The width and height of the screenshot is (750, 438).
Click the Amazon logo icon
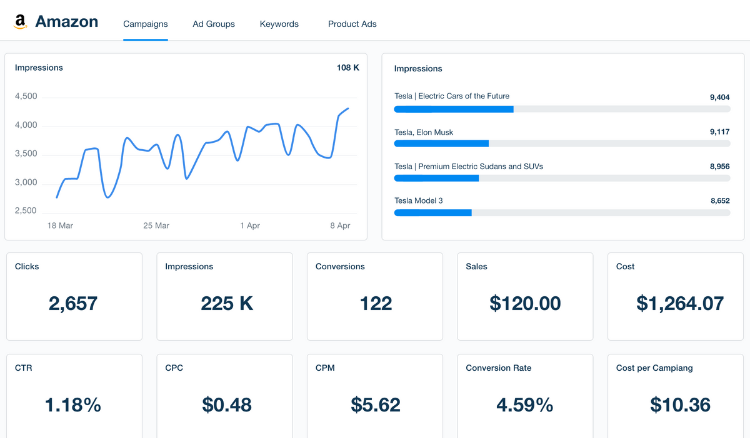point(20,22)
